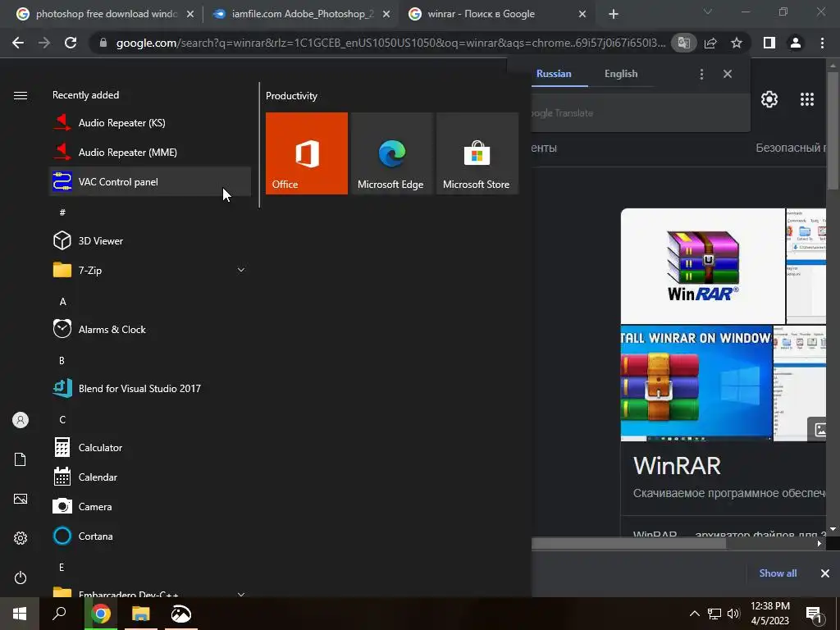The image size is (840, 630).
Task: Open VAC Control panel entry
Action: (150, 181)
